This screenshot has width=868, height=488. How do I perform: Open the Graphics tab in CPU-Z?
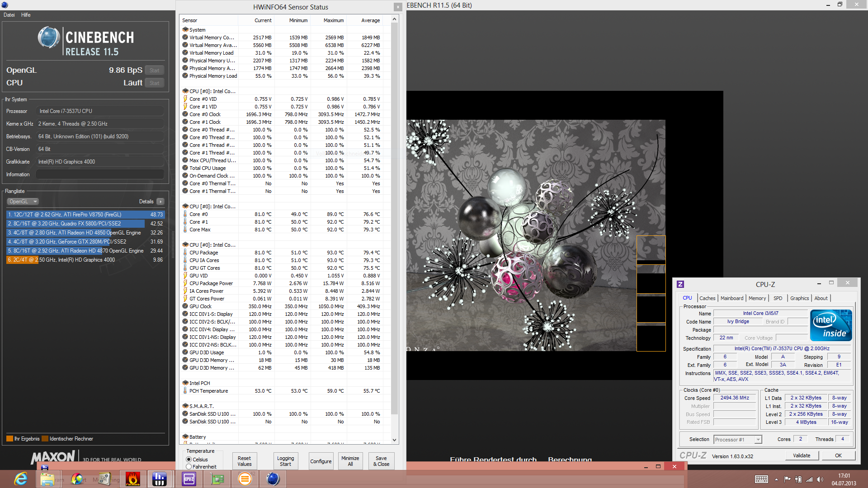click(799, 298)
